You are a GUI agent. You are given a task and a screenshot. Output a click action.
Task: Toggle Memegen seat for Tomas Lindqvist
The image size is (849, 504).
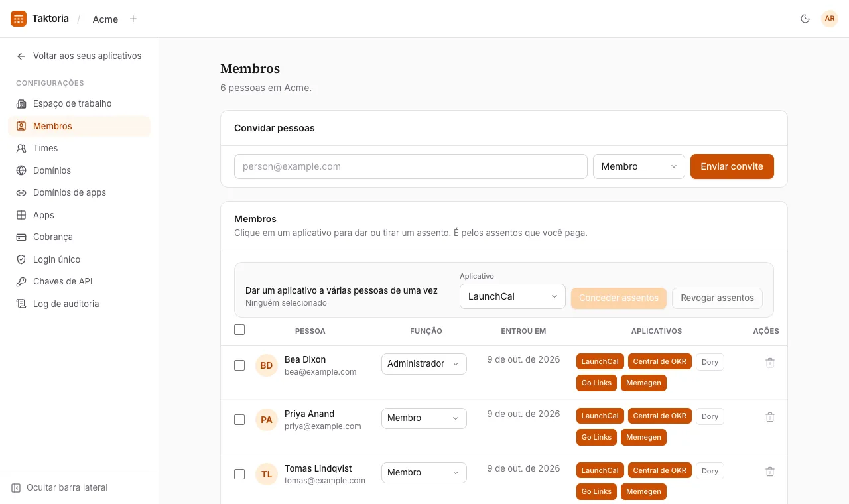[643, 492]
